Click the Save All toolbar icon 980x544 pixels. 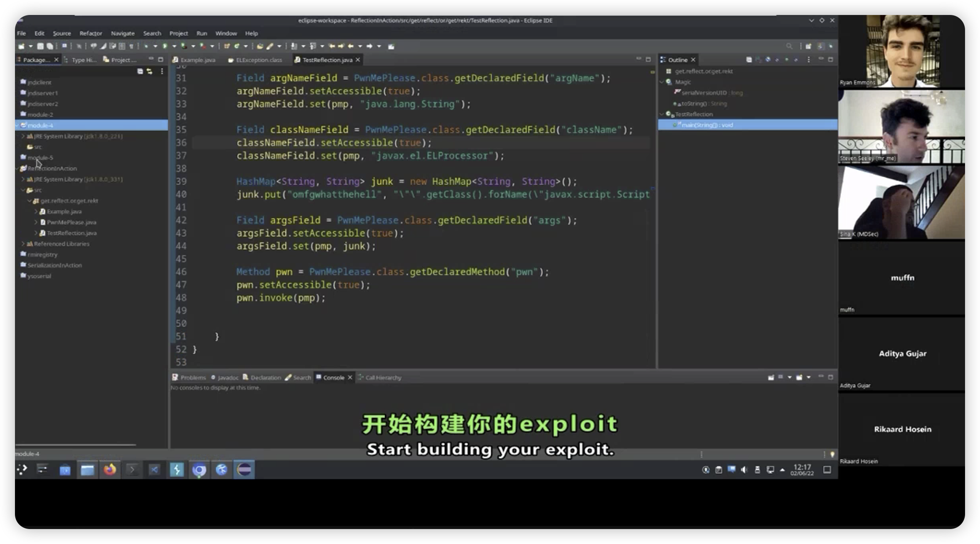pyautogui.click(x=49, y=46)
